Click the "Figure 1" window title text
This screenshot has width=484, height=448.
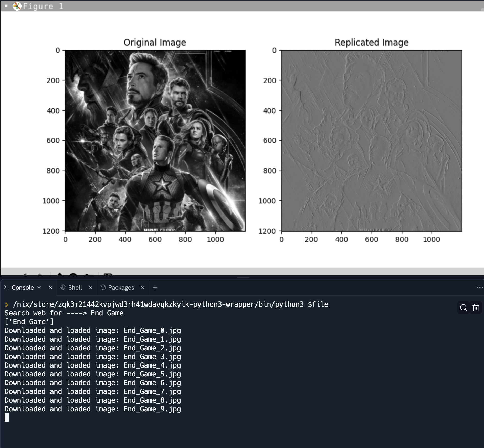point(43,6)
